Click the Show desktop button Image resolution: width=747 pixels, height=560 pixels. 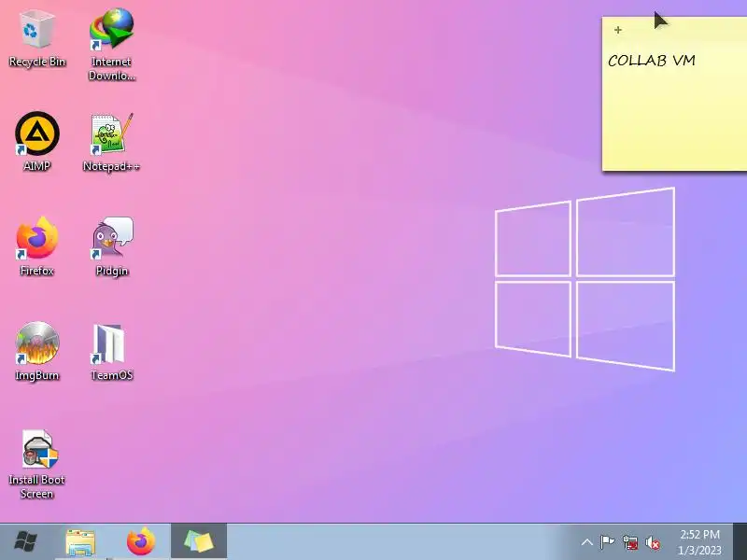(x=740, y=542)
